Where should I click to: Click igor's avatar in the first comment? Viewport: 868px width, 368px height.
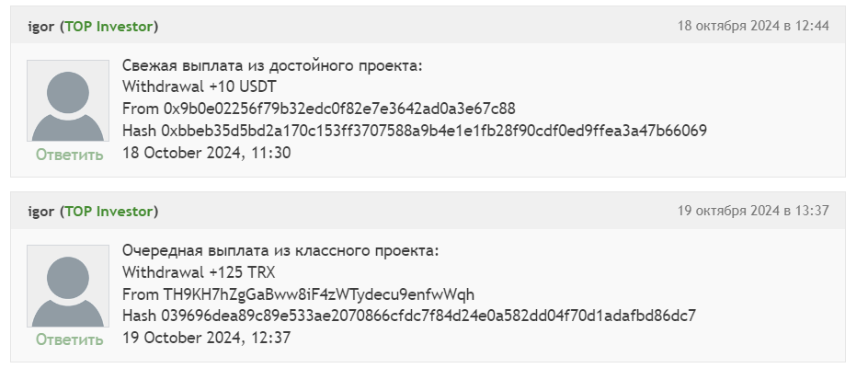tap(68, 101)
